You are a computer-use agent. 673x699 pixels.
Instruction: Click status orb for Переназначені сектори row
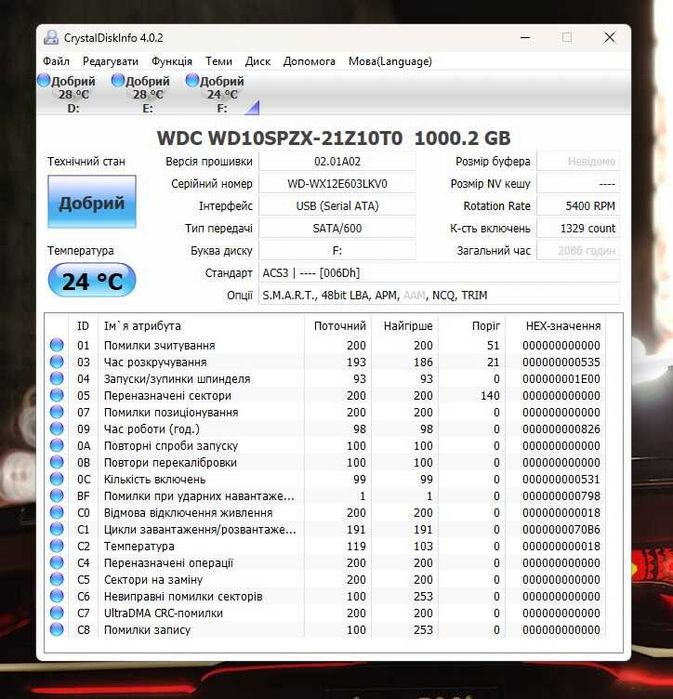point(57,395)
